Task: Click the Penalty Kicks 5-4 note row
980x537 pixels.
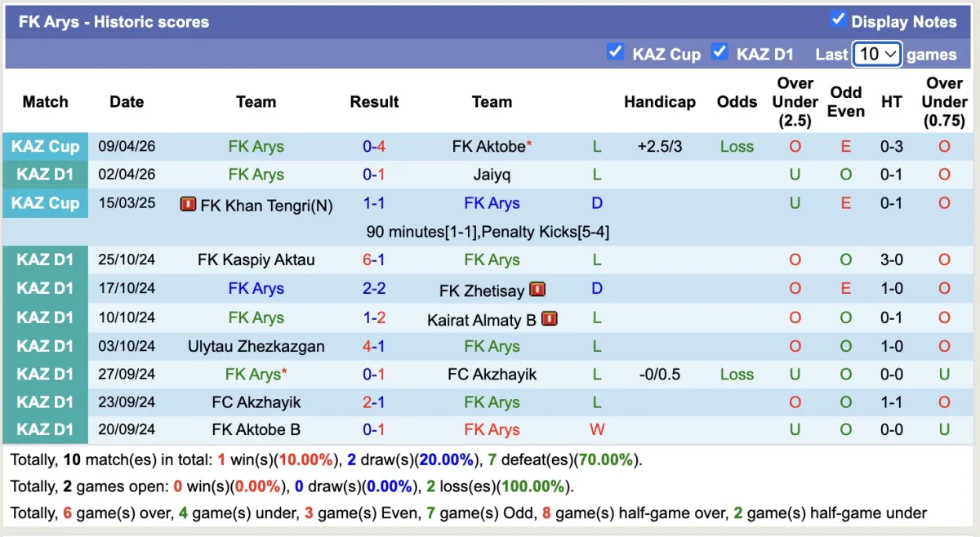Action: (x=488, y=232)
